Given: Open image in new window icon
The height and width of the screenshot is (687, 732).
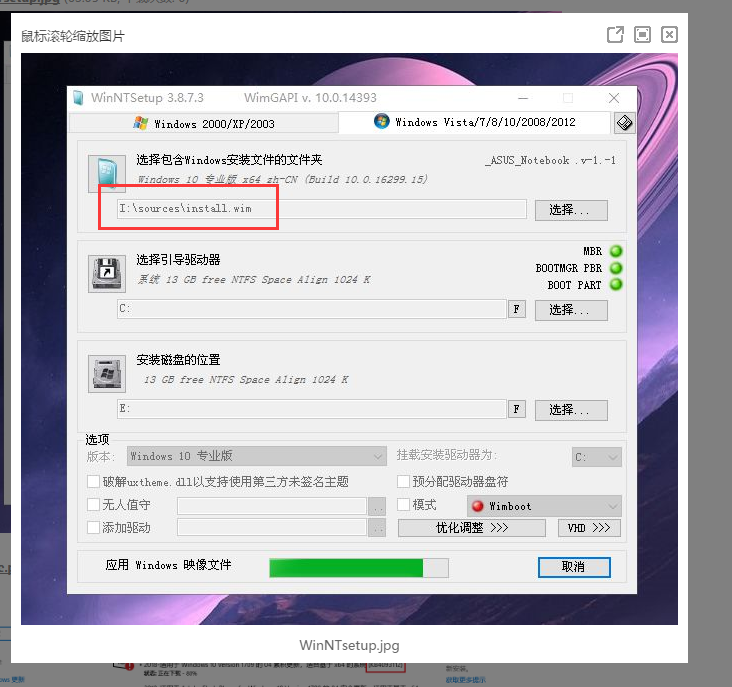Looking at the screenshot, I should (615, 35).
